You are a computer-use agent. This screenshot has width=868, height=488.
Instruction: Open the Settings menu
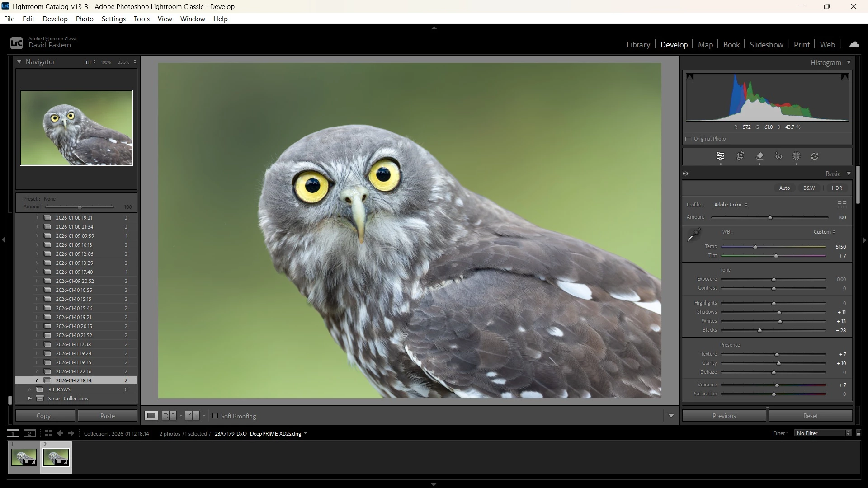(x=113, y=19)
